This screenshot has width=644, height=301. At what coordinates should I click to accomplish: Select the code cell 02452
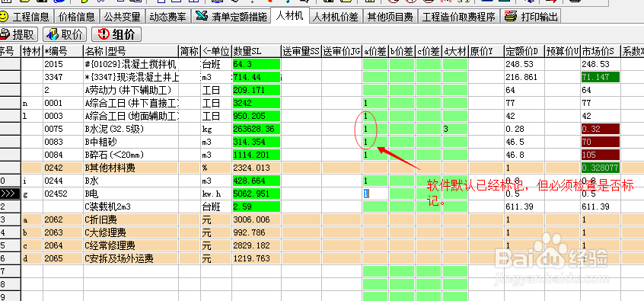[x=63, y=194]
